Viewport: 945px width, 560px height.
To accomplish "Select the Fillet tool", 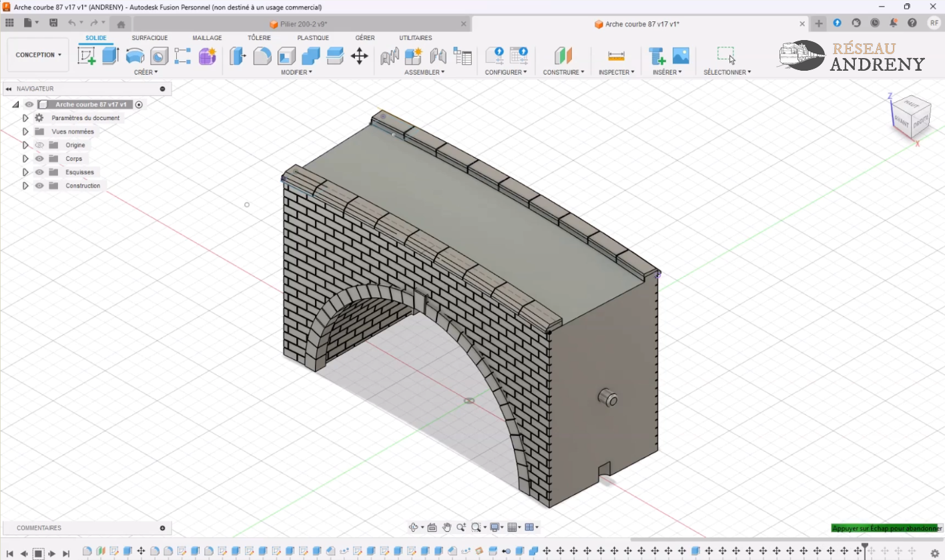I will pyautogui.click(x=262, y=56).
